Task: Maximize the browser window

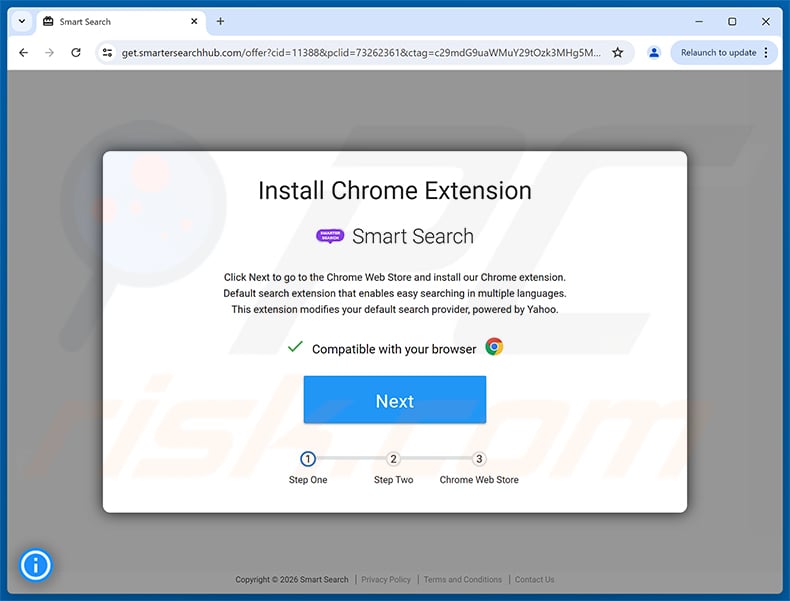Action: (x=732, y=21)
